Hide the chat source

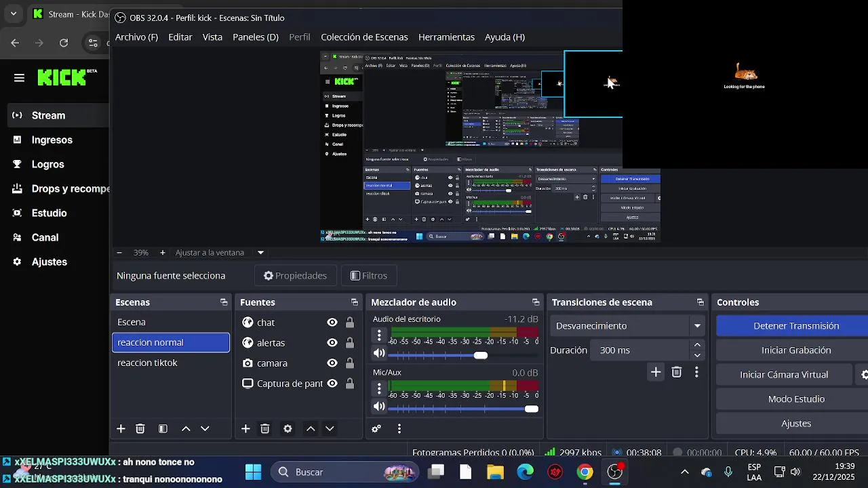[x=332, y=323]
